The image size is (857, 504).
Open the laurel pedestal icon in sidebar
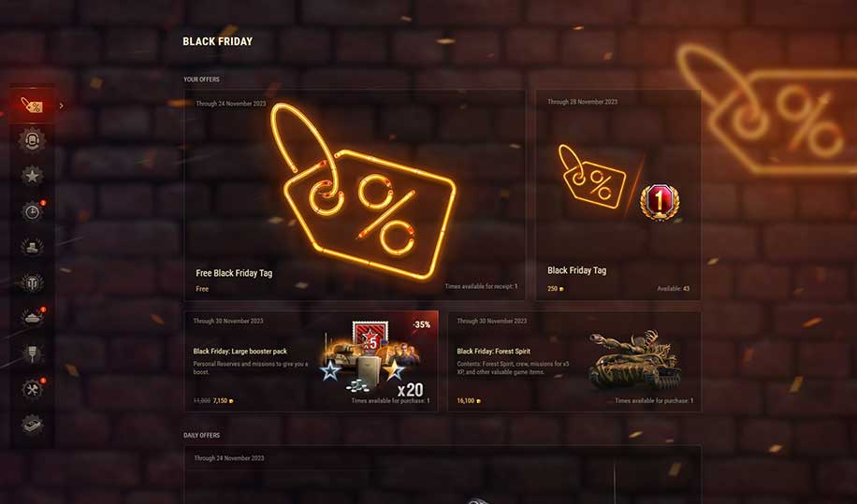click(32, 247)
